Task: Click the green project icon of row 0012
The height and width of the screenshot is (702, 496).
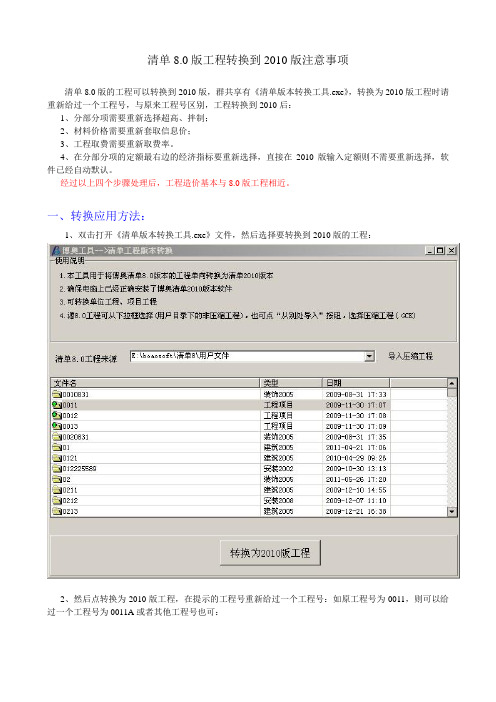Action: (x=57, y=415)
